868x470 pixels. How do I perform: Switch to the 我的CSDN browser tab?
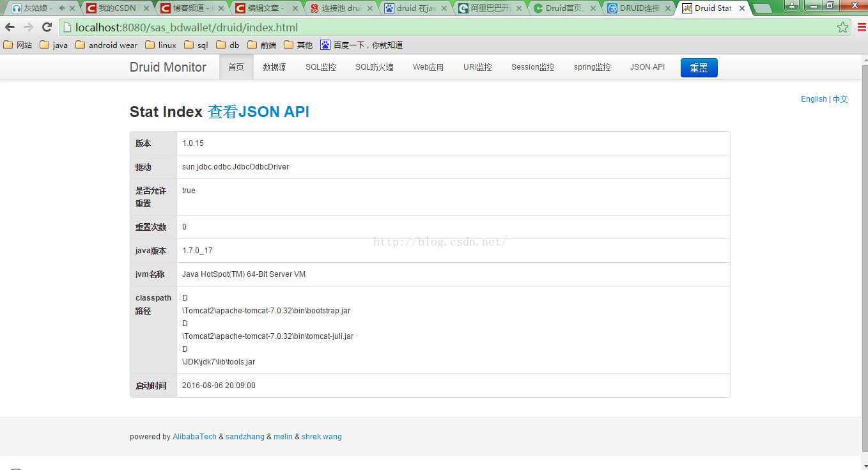point(118,8)
